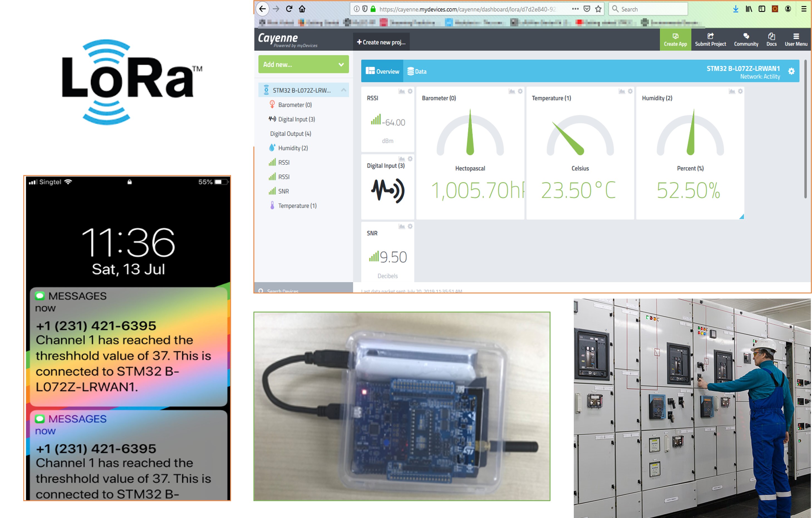Reload the Cayenne page
Screen dimensions: 812x518
point(289,9)
